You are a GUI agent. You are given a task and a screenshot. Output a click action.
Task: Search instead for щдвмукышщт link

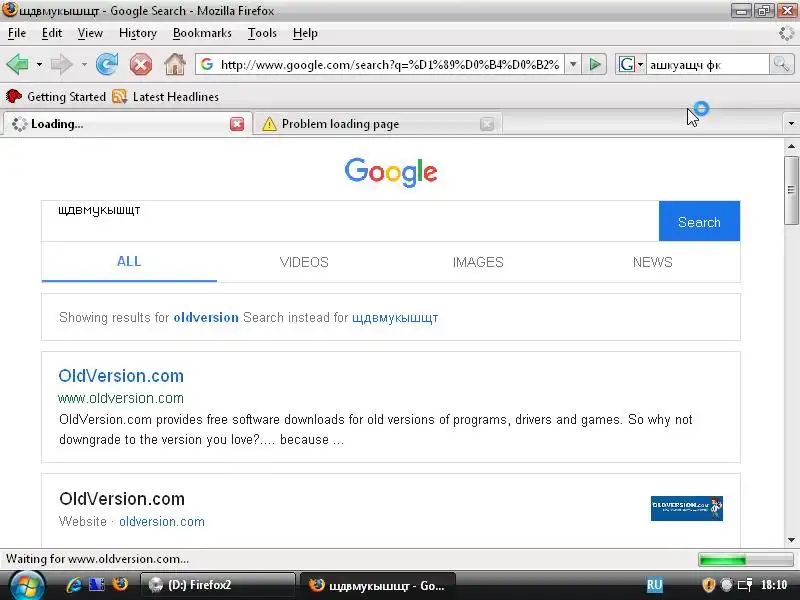pos(395,317)
